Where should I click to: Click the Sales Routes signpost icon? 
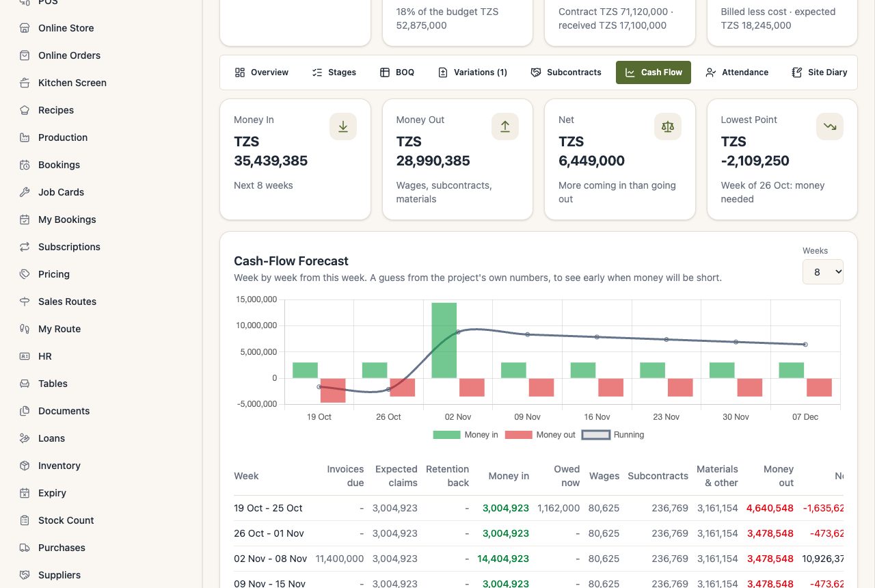(25, 302)
